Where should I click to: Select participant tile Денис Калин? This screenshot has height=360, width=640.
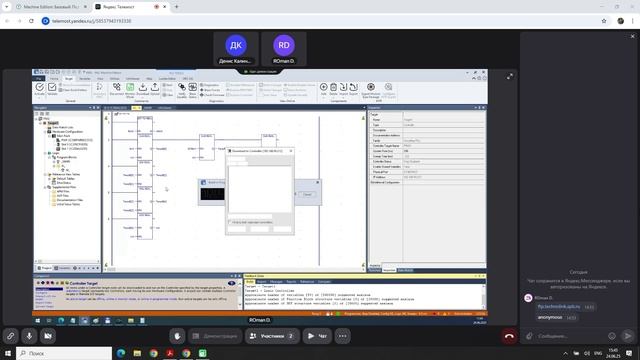(x=236, y=49)
